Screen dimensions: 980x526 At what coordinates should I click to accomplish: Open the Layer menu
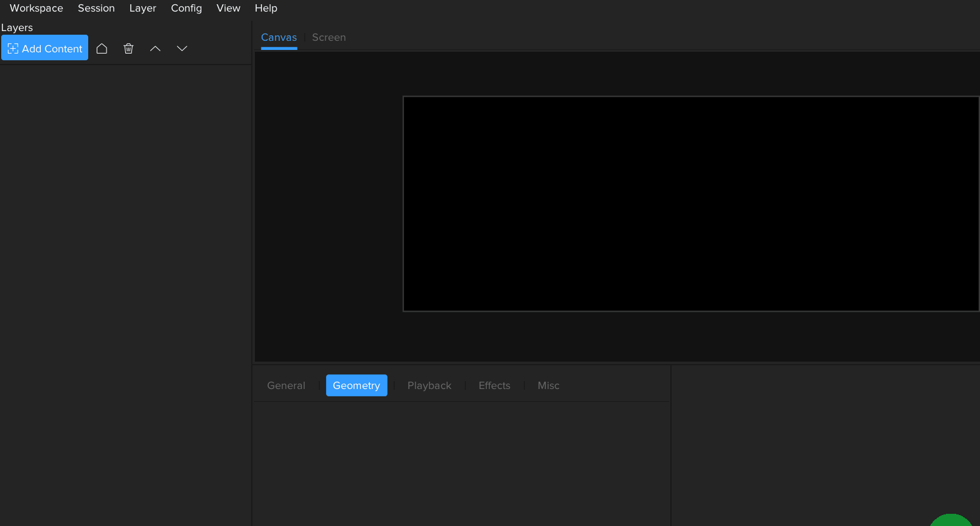pyautogui.click(x=142, y=8)
